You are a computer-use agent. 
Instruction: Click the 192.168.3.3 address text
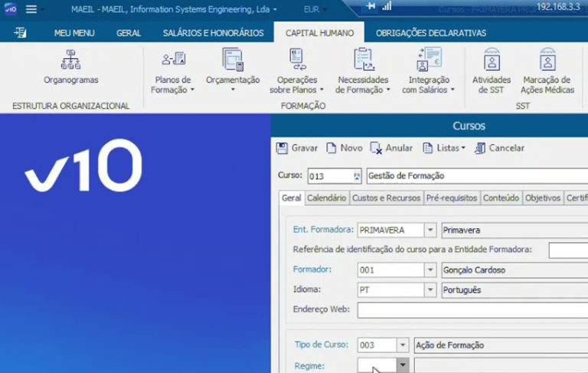558,7
